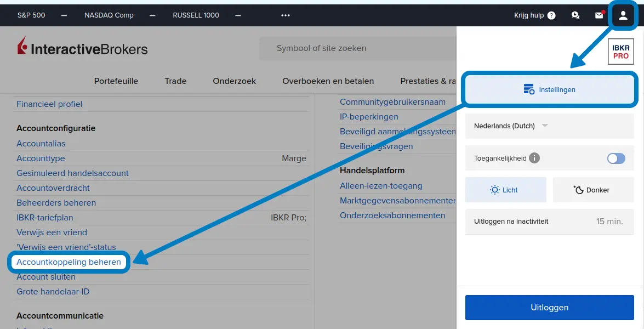This screenshot has height=329, width=644.
Task: Open the Trade menu
Action: tap(175, 81)
